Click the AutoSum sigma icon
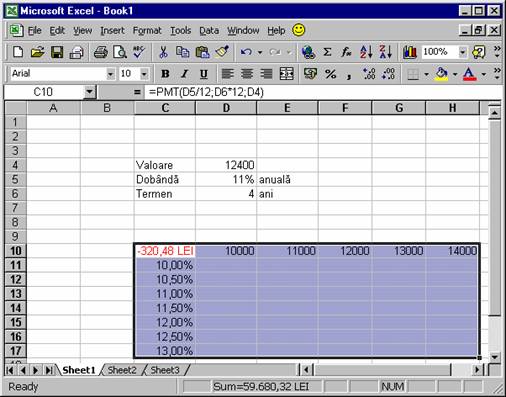This screenshot has width=506, height=397. tap(327, 52)
